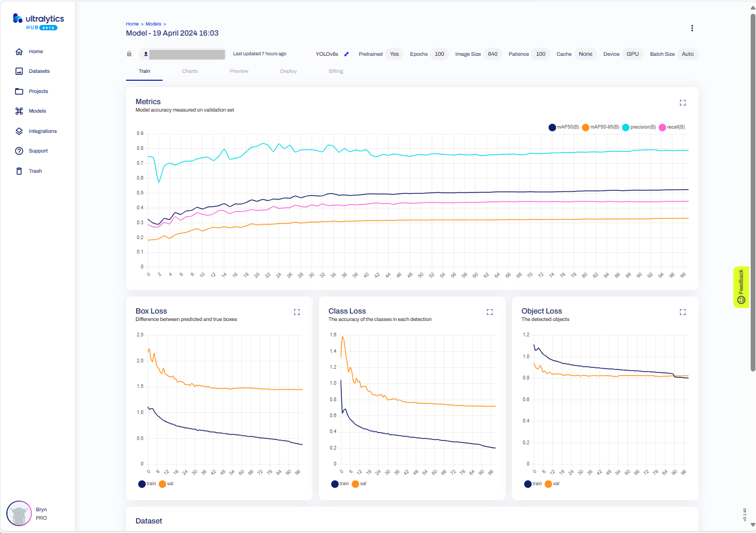Screen dimensions: 756x533
Task: Open the Projects folder icon
Action: 19,91
